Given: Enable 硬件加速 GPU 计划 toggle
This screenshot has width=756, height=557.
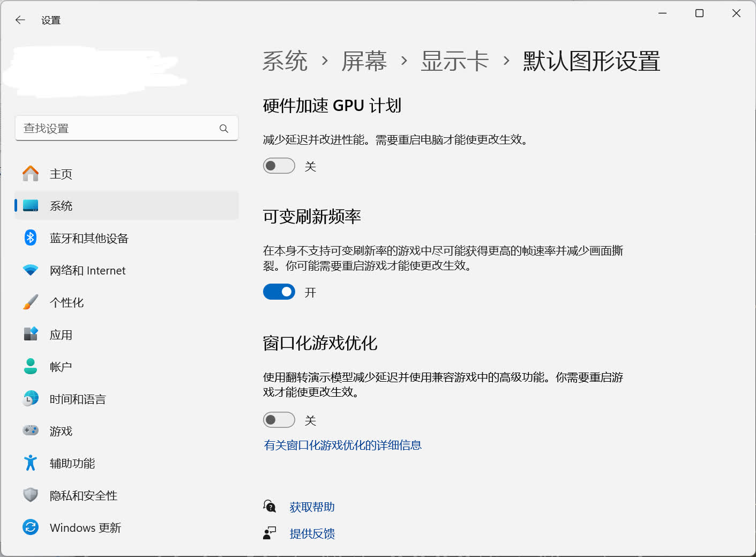Looking at the screenshot, I should pyautogui.click(x=279, y=166).
